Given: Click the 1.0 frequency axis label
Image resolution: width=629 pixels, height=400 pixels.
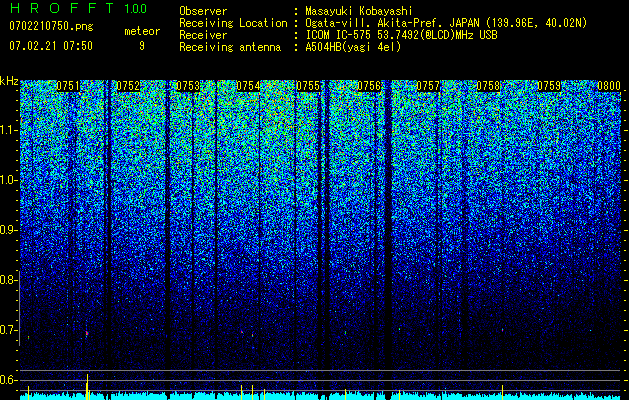Looking at the screenshot, I should [x=8, y=180].
